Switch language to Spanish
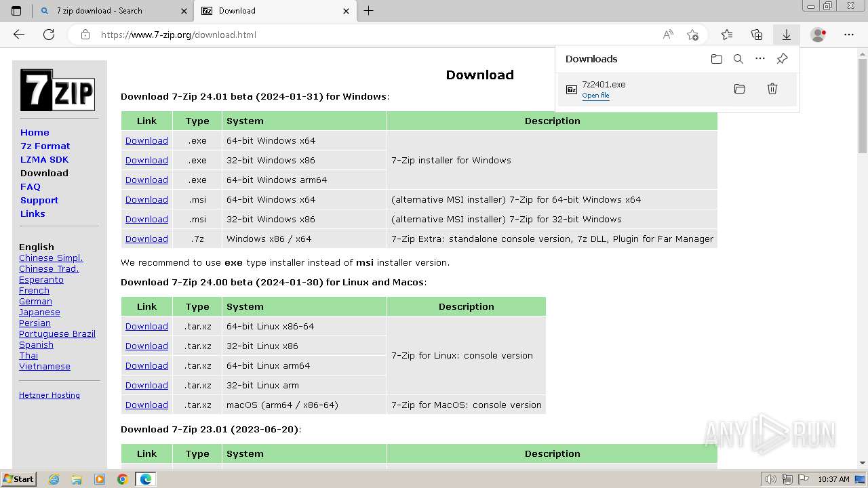The image size is (868, 488). (x=36, y=344)
